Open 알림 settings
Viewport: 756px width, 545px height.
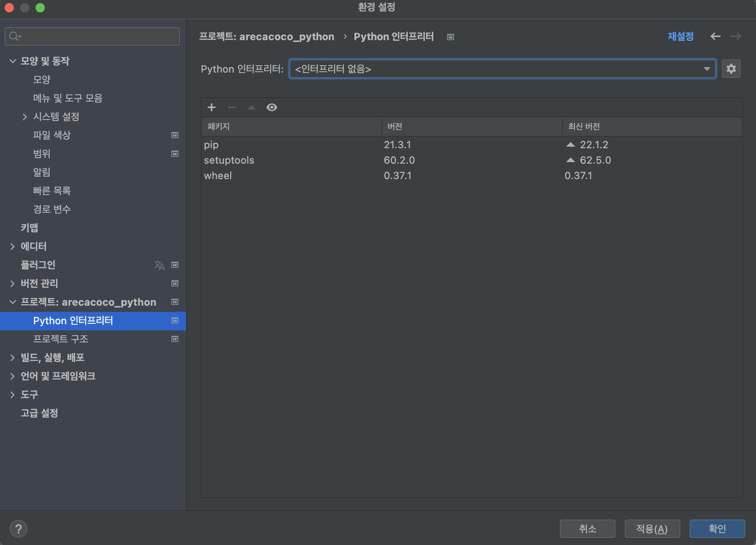[x=42, y=172]
